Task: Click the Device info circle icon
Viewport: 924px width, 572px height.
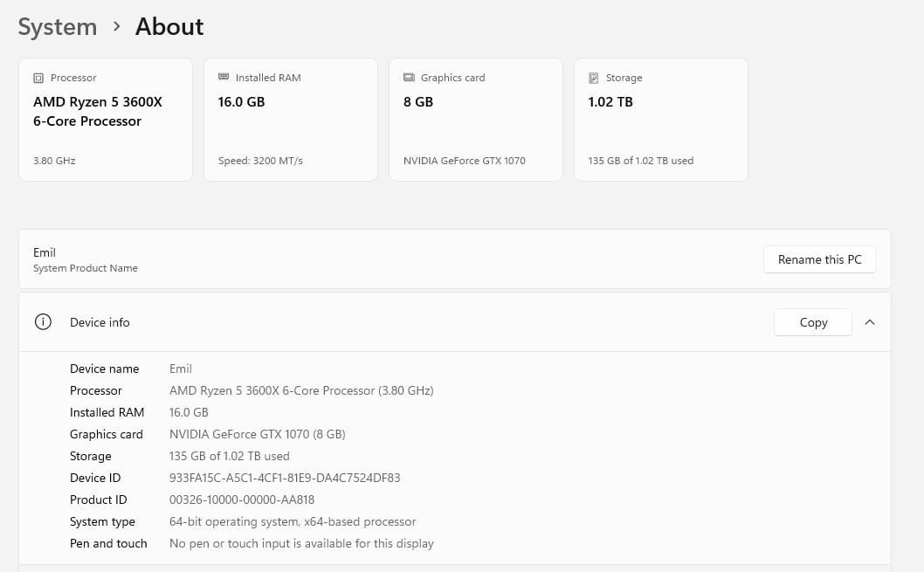Action: (43, 321)
